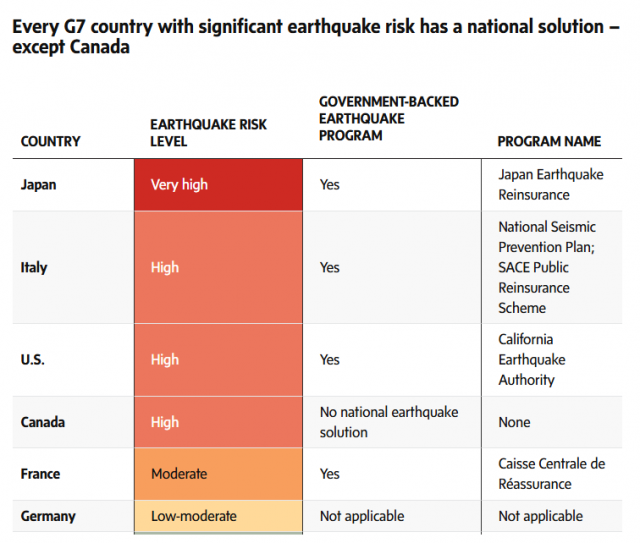This screenshot has height=543, width=640.
Task: Click the No national earthquake solution text
Action: [388, 422]
